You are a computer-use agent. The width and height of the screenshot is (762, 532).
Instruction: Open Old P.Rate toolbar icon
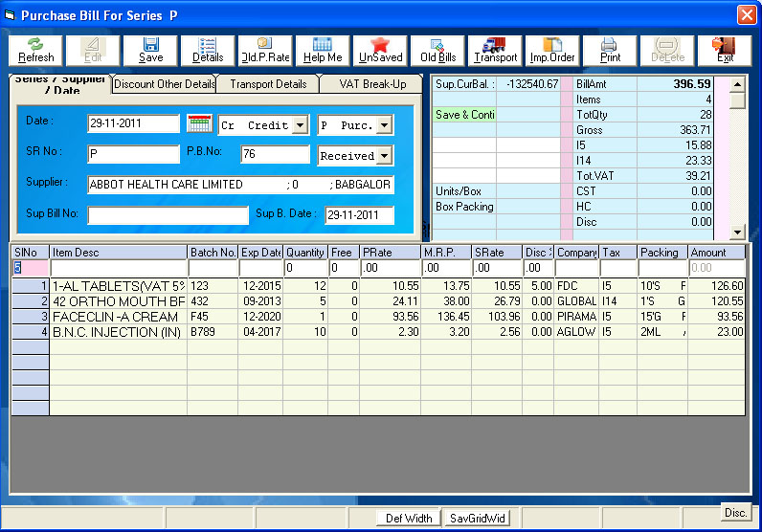coord(265,51)
